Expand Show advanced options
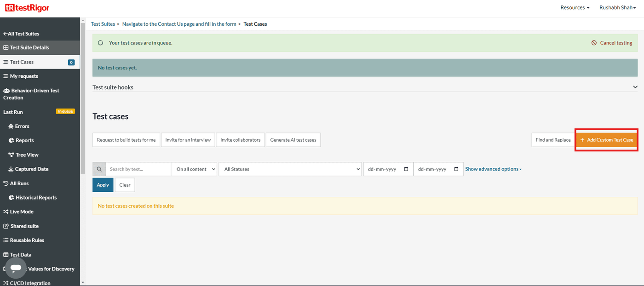644x286 pixels. [x=494, y=169]
